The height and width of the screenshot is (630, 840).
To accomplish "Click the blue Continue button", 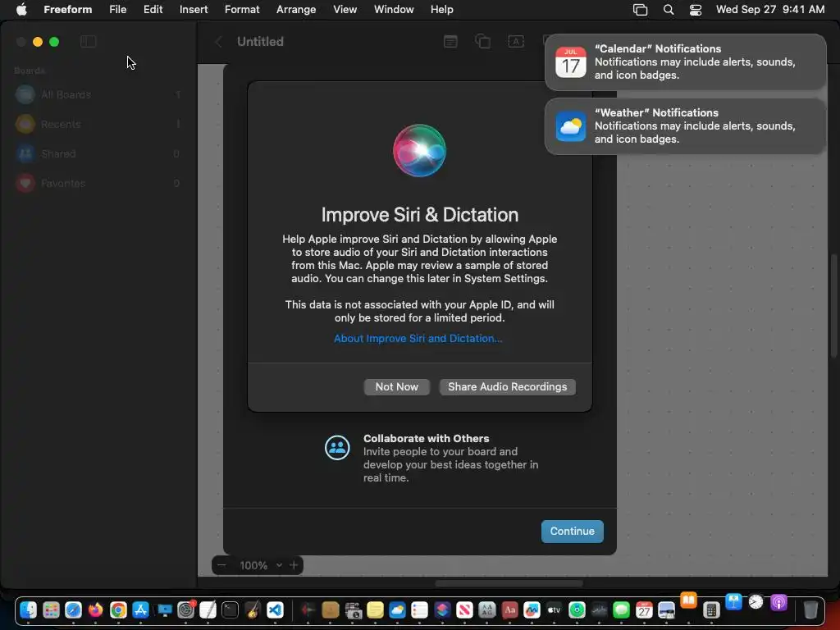I will click(x=572, y=532).
